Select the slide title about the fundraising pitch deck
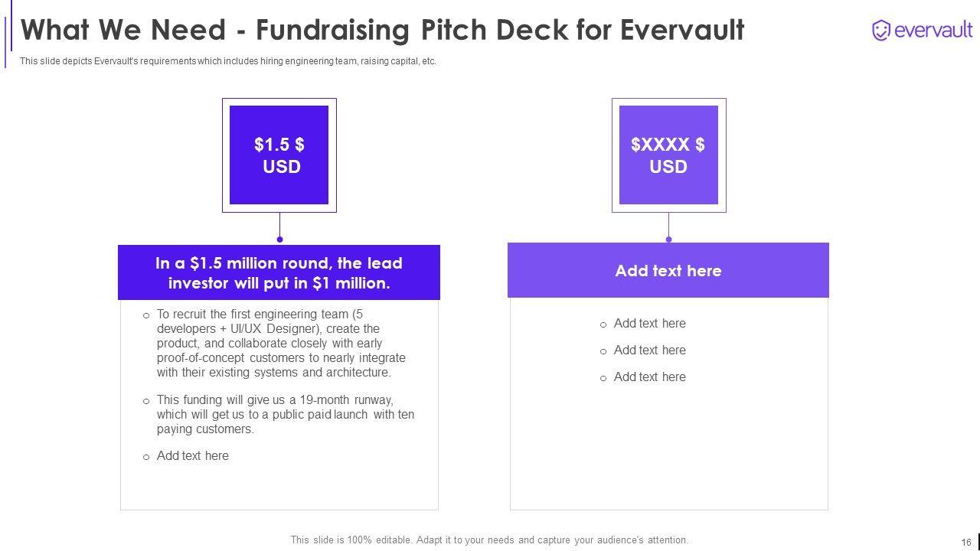The image size is (980, 551). point(382,30)
